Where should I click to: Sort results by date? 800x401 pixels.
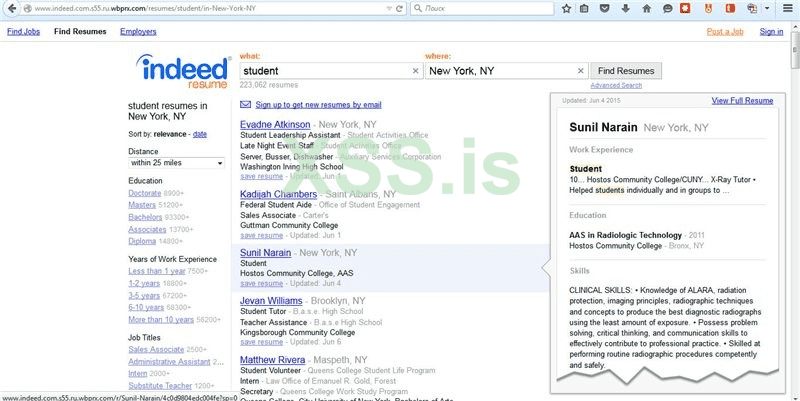tap(199, 134)
